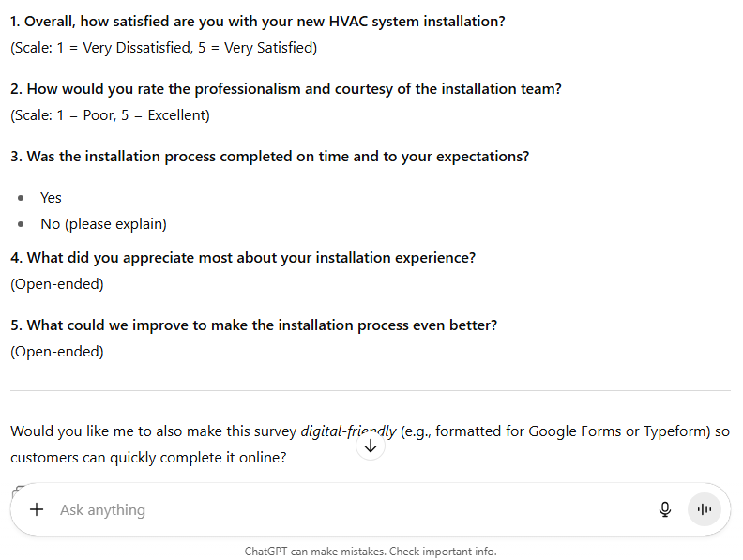The image size is (743, 560).
Task: Click the 'Poor' to 'Excellent' scale line
Action: [110, 115]
